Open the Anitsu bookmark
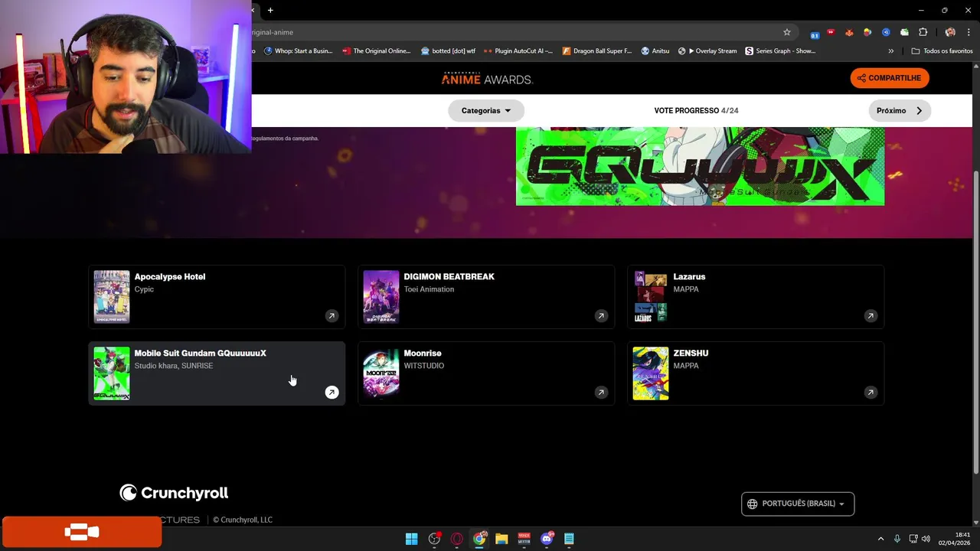This screenshot has height=551, width=980. tap(655, 51)
